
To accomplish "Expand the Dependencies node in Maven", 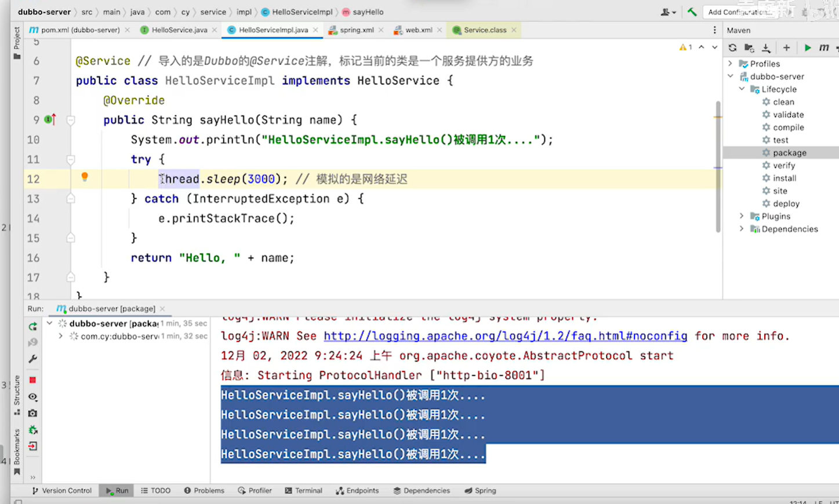I will [x=742, y=229].
